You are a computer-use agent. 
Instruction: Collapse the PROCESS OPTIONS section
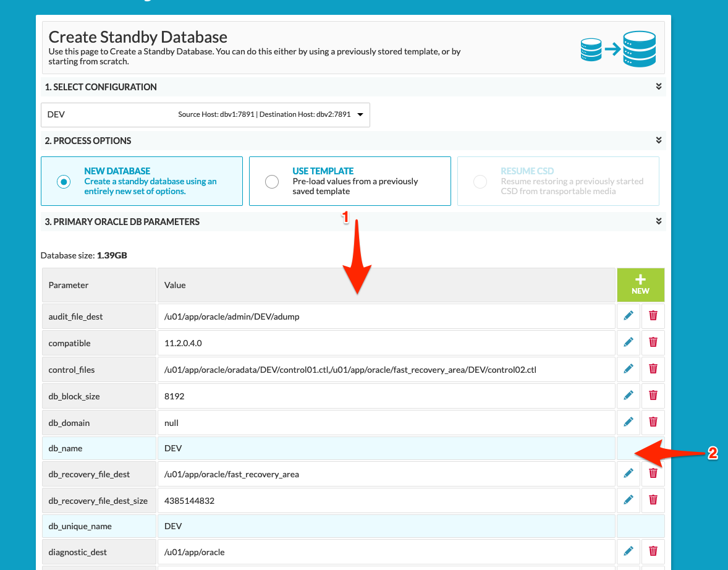click(659, 140)
